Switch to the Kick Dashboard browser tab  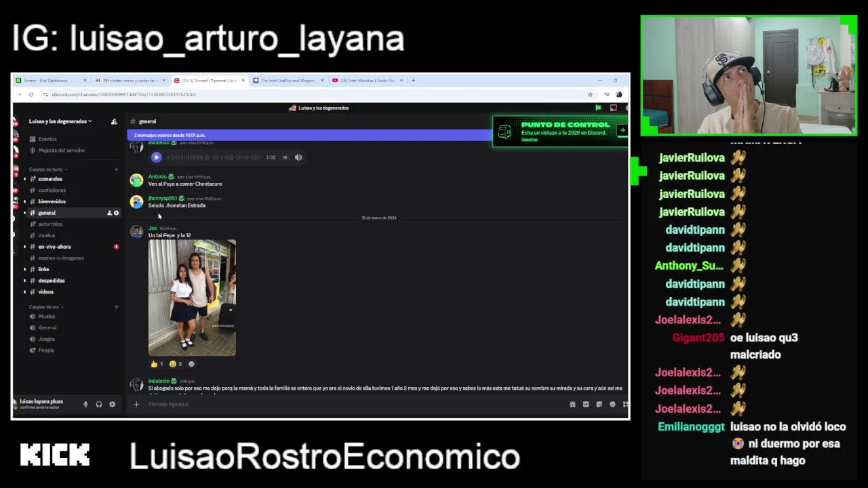tap(52, 81)
